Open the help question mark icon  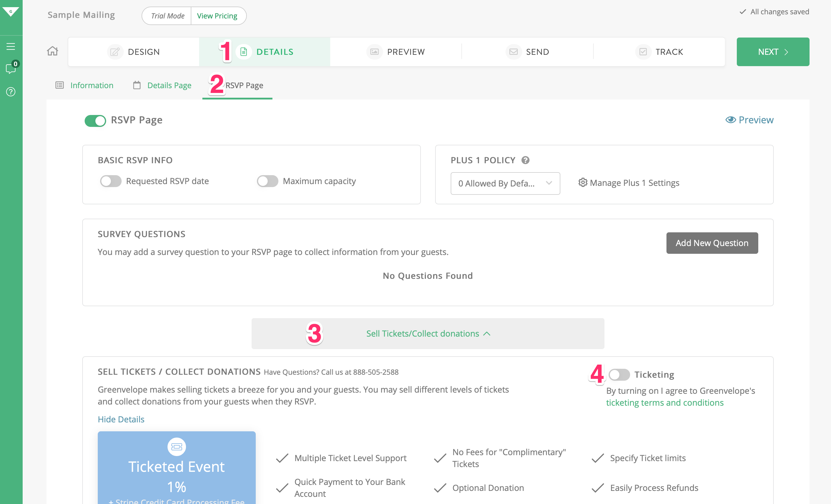[11, 92]
